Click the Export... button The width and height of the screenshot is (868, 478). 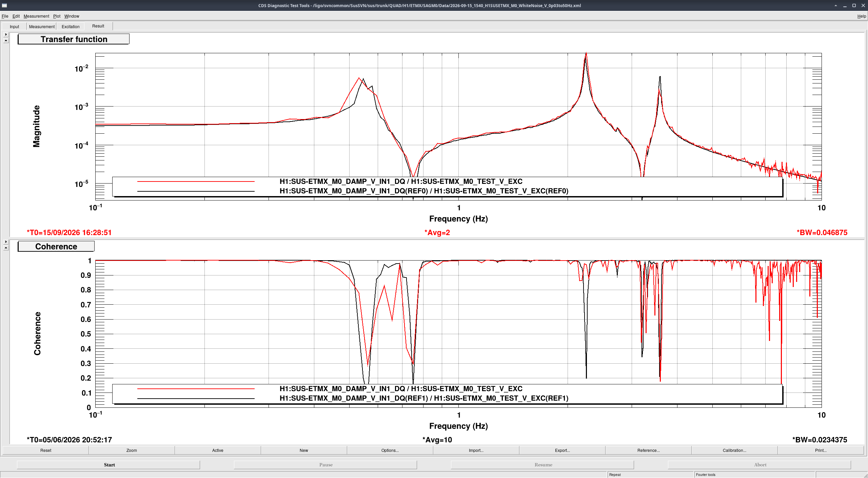coord(562,450)
